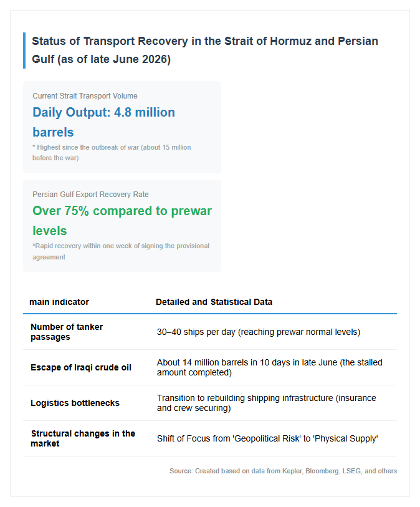The width and height of the screenshot is (420, 507).
Task: Select the 'Daily Output: 4.8 million barrels' figure
Action: (103, 122)
